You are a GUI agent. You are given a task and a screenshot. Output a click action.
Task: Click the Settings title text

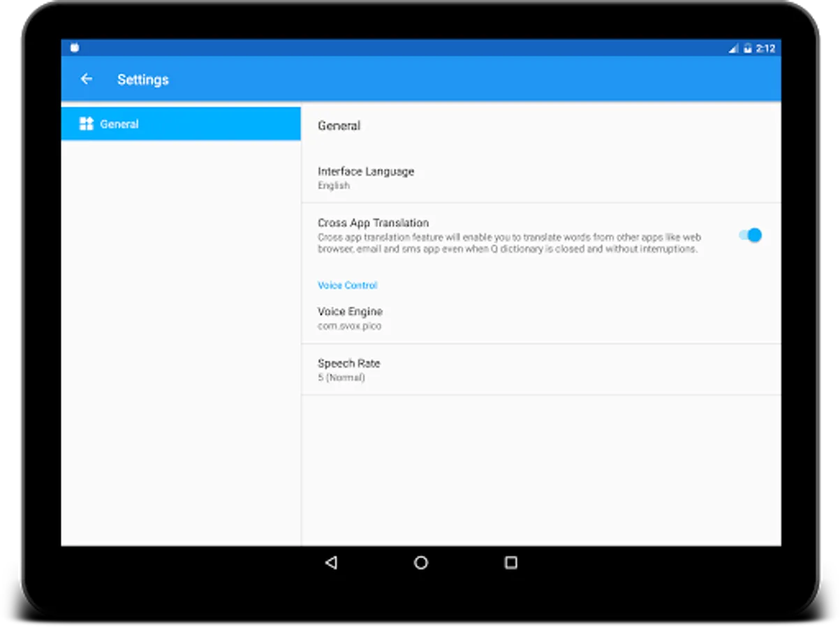143,80
